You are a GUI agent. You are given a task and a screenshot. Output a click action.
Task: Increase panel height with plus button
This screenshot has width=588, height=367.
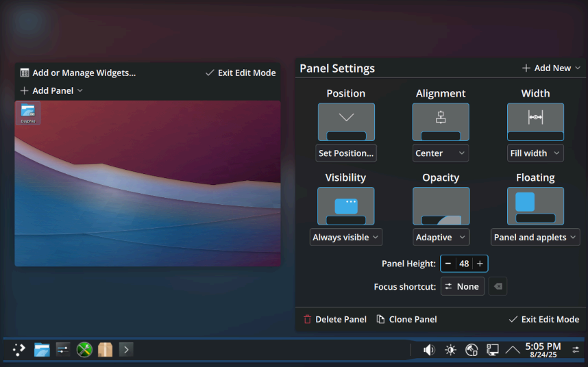click(x=480, y=264)
